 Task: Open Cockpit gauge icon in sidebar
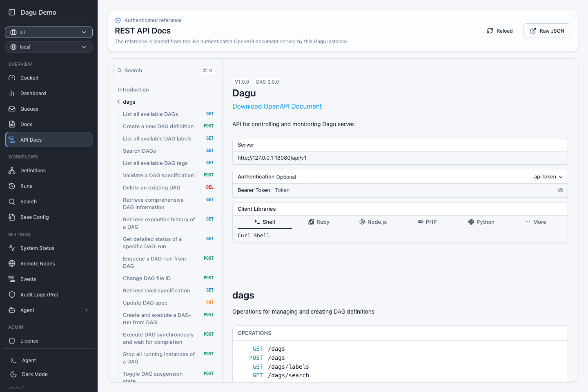pyautogui.click(x=12, y=78)
